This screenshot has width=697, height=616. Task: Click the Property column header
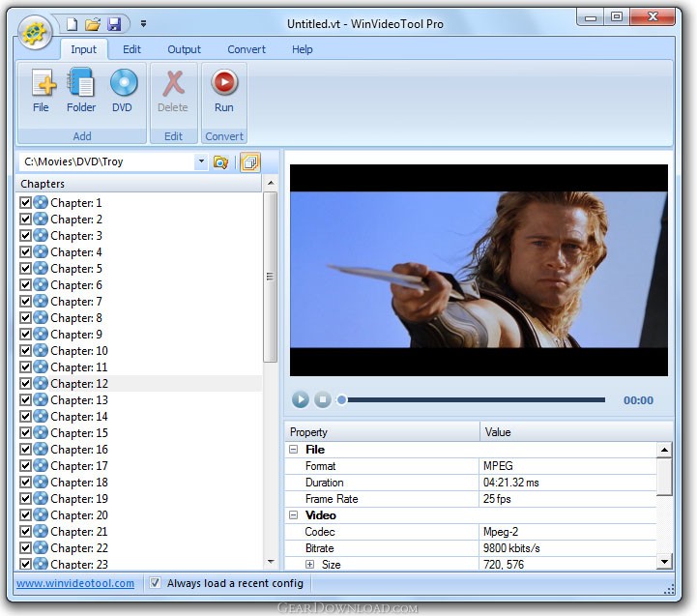click(382, 432)
